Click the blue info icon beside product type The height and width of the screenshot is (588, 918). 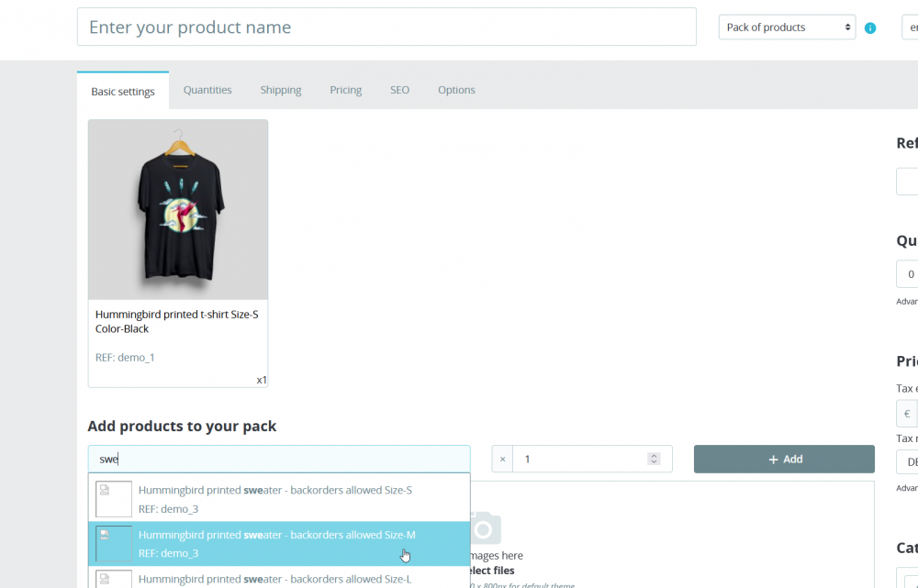pos(870,28)
